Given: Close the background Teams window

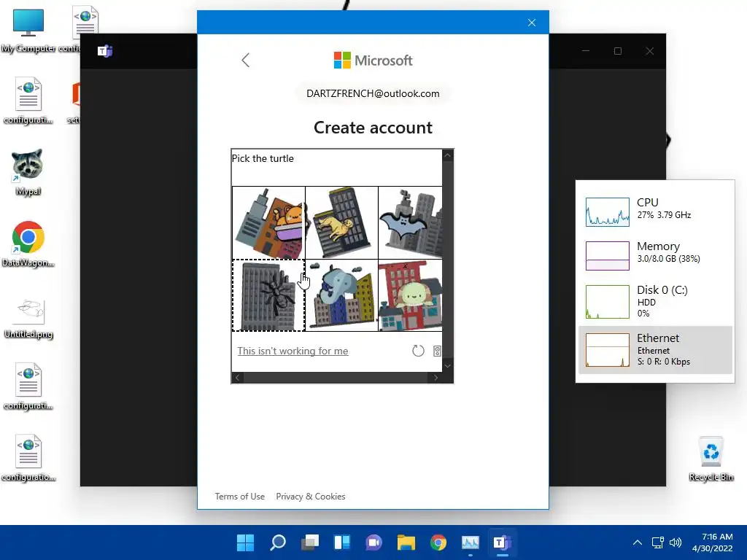Looking at the screenshot, I should click(650, 51).
